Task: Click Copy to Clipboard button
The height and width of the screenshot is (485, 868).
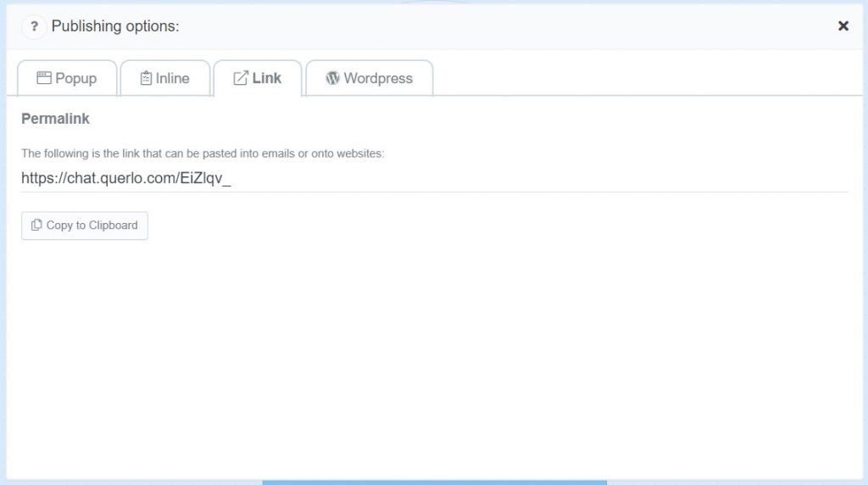Action: point(85,226)
